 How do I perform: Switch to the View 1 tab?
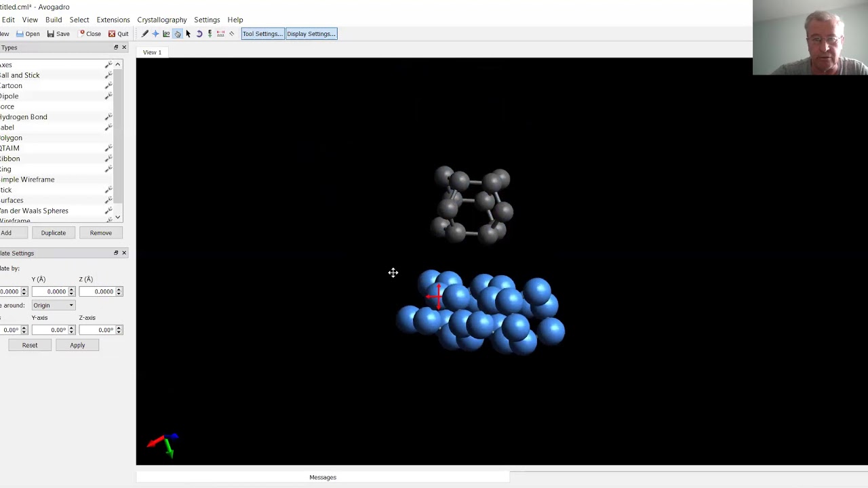tap(152, 52)
